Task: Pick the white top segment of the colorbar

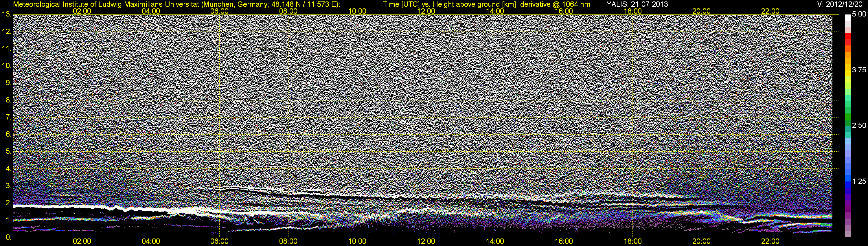Action: (848, 18)
